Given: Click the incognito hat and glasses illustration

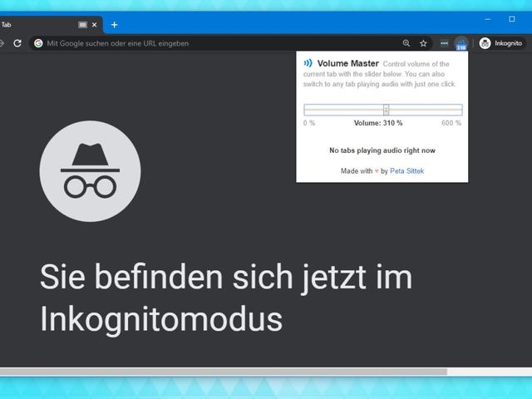Looking at the screenshot, I should 90,171.
